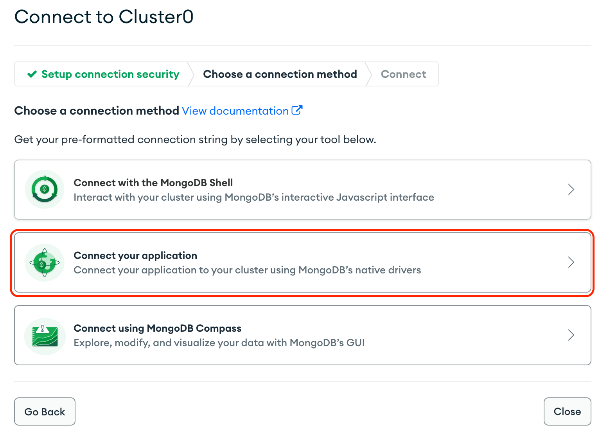This screenshot has width=600, height=431.
Task: Open the View documentation link
Action: pos(235,111)
